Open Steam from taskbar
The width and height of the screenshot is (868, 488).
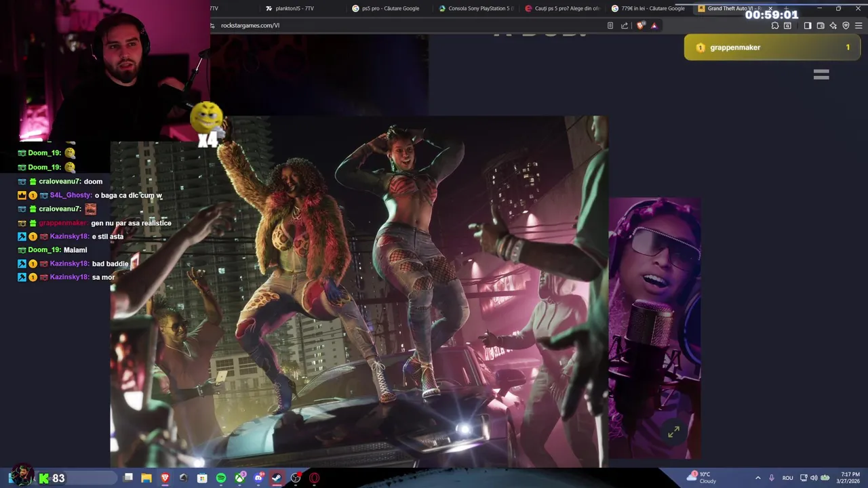coord(277,478)
